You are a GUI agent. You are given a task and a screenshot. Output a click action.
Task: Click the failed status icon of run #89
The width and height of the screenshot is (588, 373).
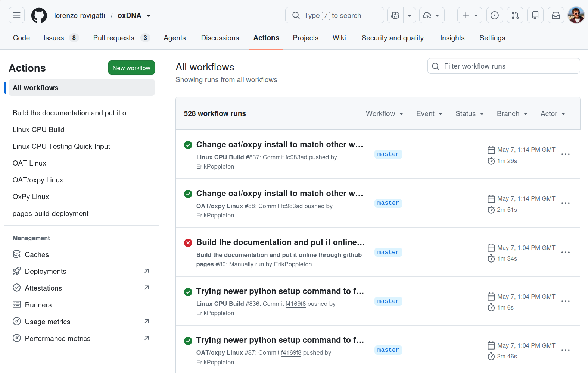[188, 243]
